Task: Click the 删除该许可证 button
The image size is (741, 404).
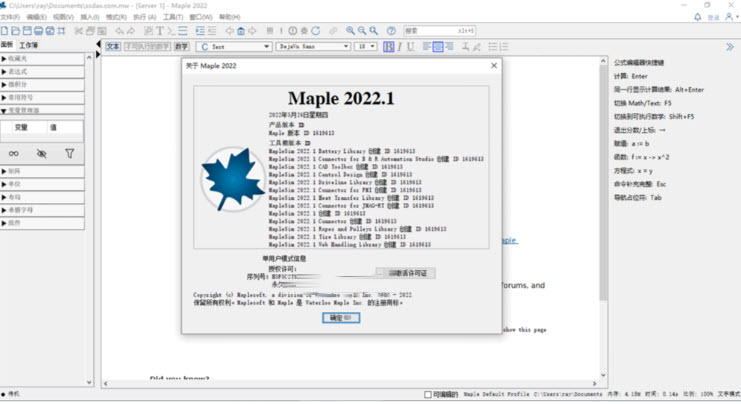Action: pos(406,272)
